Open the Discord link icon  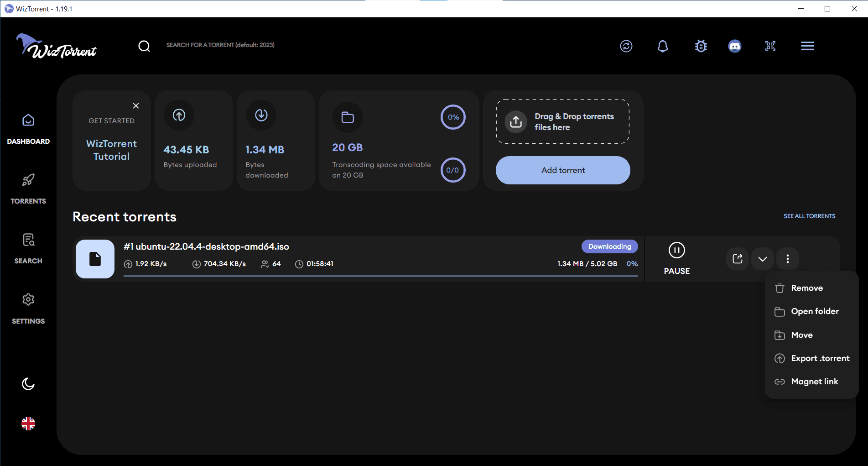tap(735, 46)
